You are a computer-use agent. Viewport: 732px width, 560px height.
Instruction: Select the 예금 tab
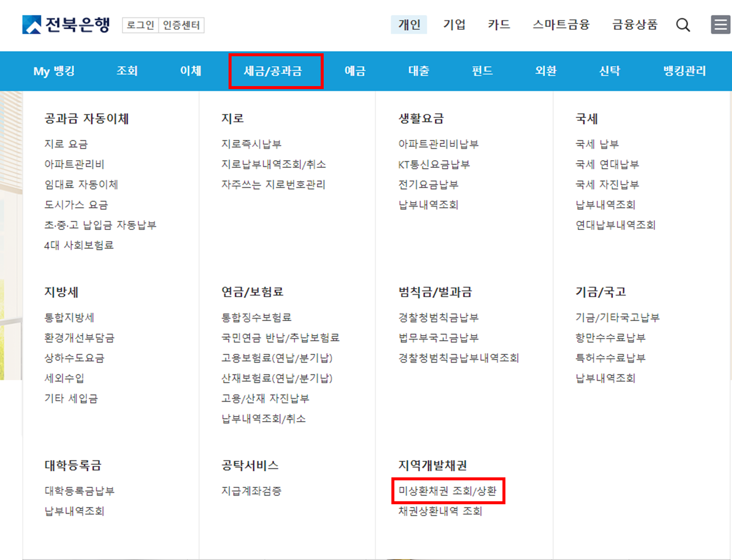point(355,71)
